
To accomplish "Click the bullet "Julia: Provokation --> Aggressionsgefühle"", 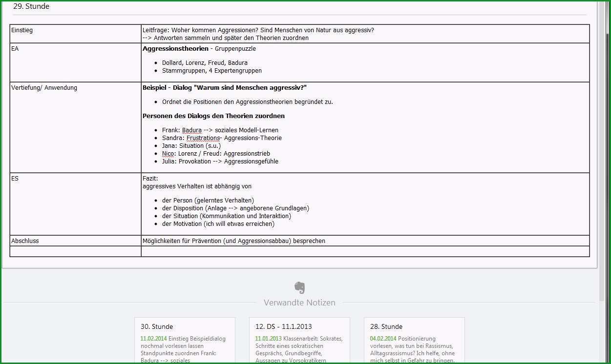I will pyautogui.click(x=220, y=162).
